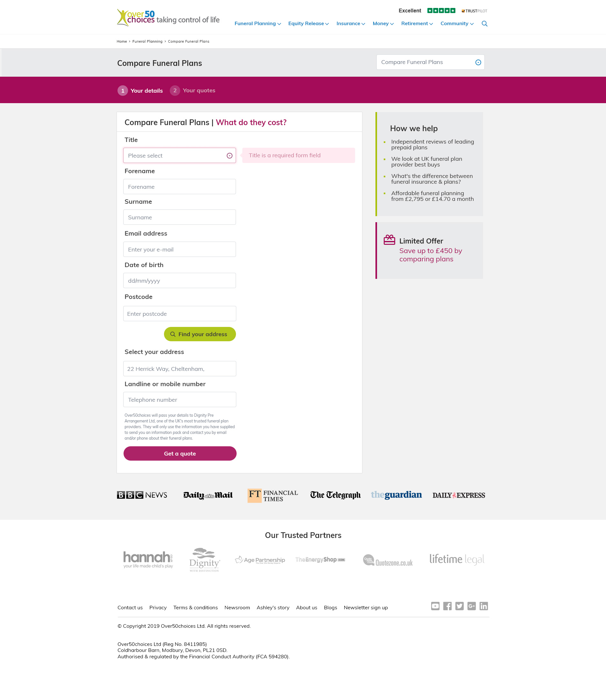The height and width of the screenshot is (700, 606).
Task: Open the Title 'Please select' dropdown
Action: [x=179, y=155]
